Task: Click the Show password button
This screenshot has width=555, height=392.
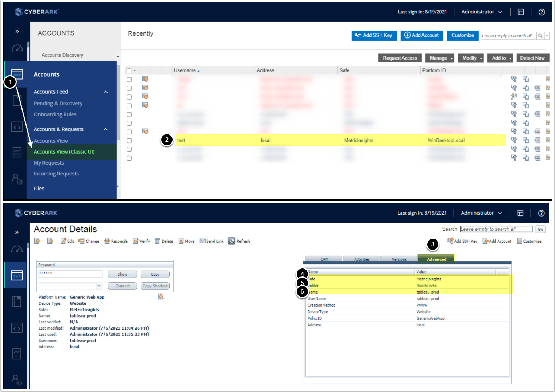Action: point(122,274)
